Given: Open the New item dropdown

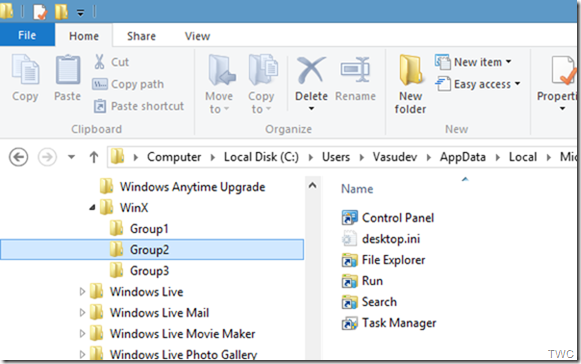Looking at the screenshot, I should click(473, 62).
